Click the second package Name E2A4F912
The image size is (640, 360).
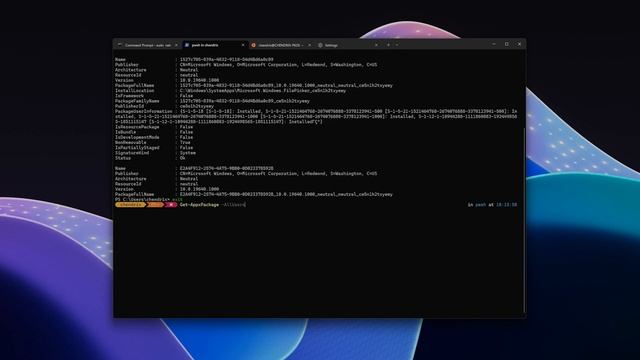point(227,169)
